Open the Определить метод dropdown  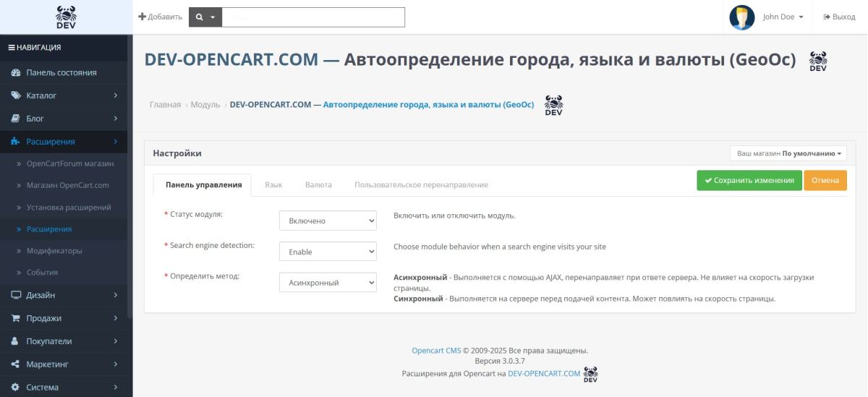328,283
